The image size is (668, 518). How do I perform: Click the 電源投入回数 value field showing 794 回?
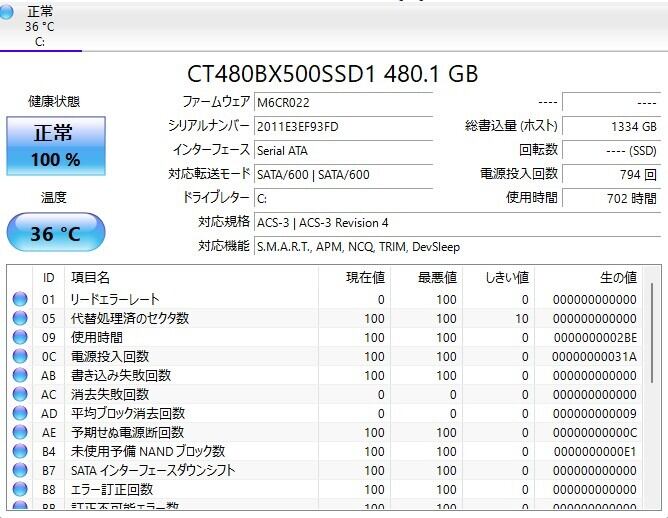click(610, 174)
